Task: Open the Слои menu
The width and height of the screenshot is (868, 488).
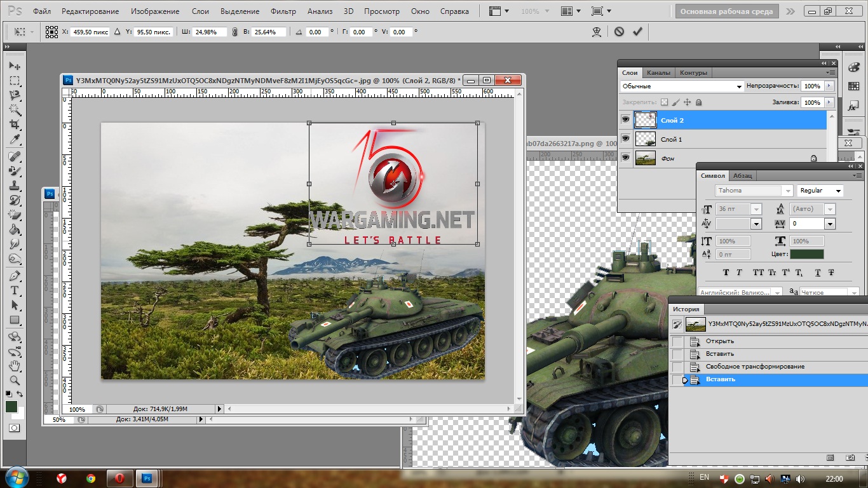Action: pyautogui.click(x=200, y=11)
